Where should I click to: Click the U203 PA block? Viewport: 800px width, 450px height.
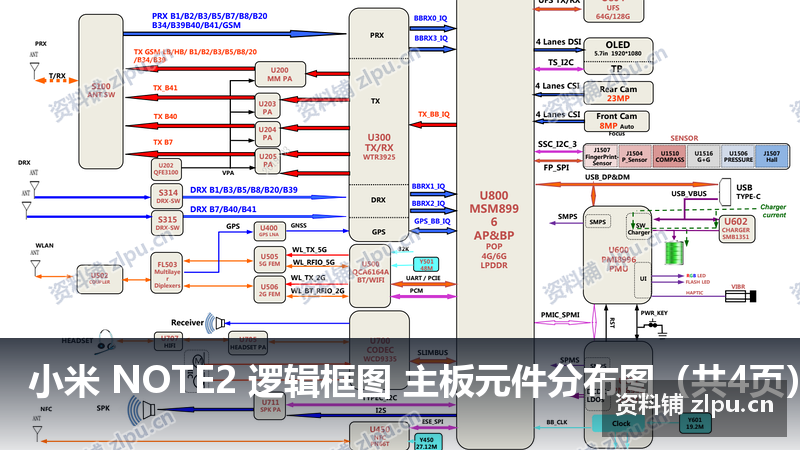267,107
